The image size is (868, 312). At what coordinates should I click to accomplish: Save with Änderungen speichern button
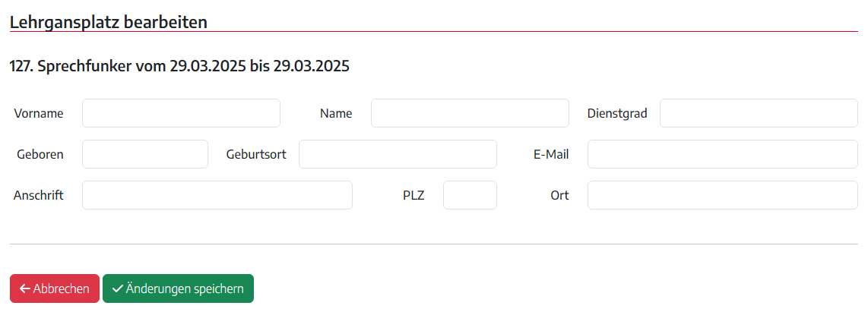(x=178, y=288)
